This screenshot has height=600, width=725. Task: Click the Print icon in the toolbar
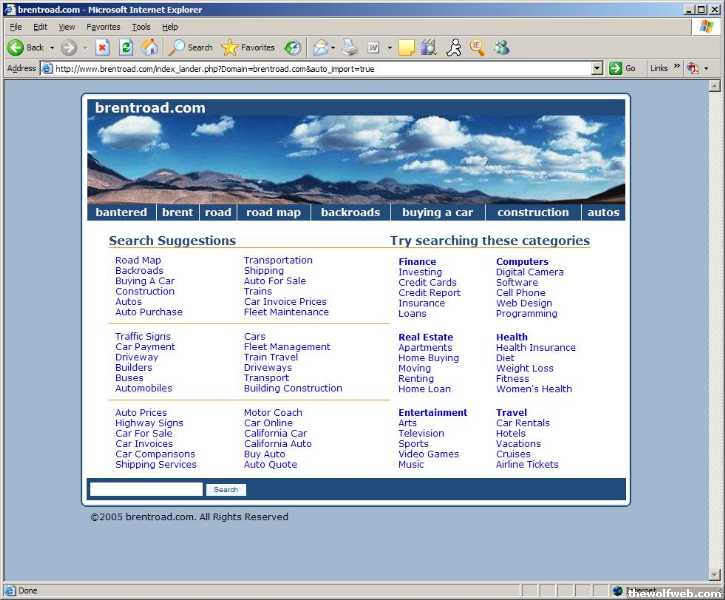click(350, 47)
